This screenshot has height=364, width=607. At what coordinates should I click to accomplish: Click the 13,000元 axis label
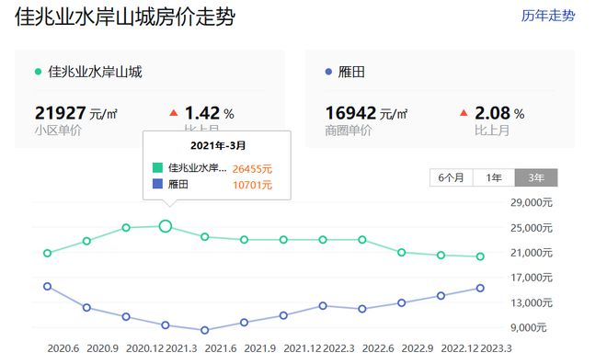point(532,302)
